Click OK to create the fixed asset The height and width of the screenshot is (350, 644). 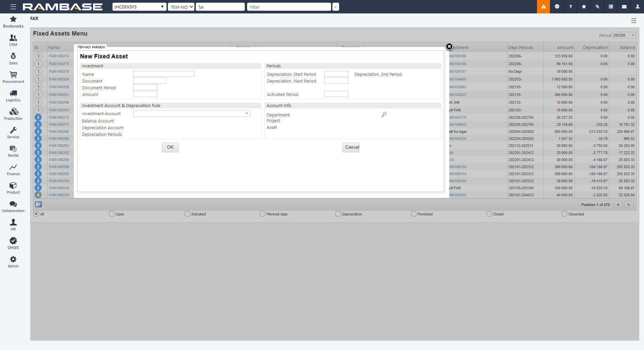(x=170, y=147)
